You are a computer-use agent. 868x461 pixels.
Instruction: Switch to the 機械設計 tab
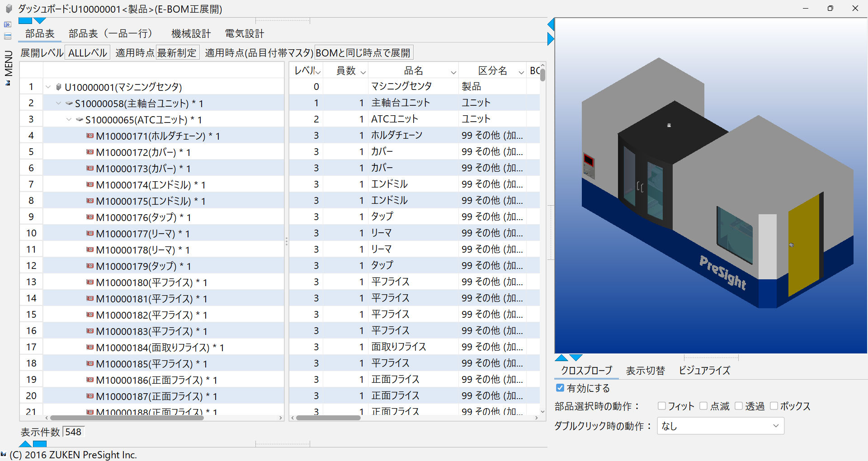pyautogui.click(x=191, y=33)
